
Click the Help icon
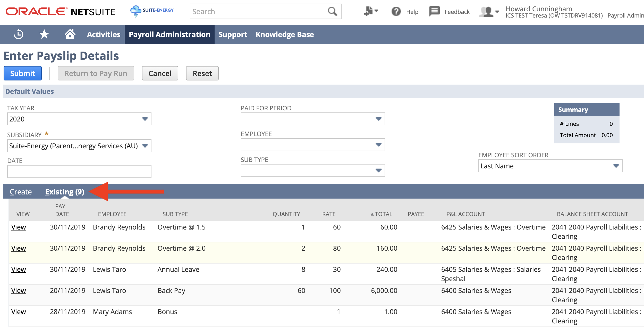tap(396, 12)
